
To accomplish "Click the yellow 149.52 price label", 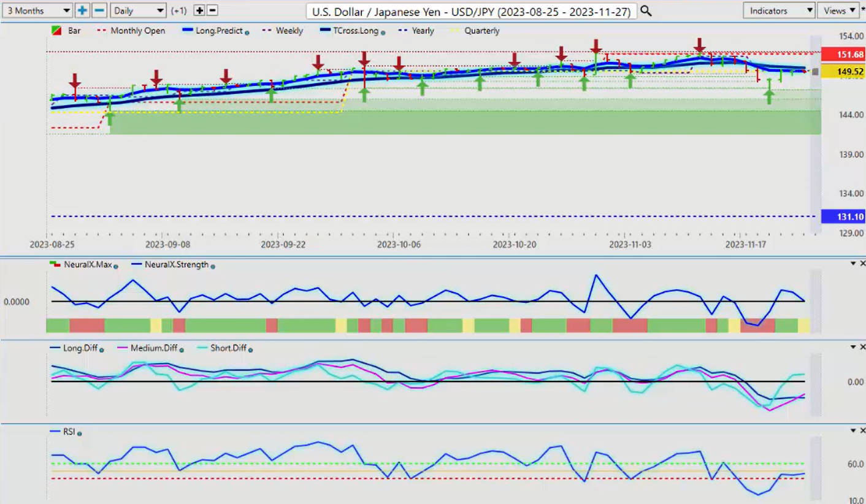I will click(x=842, y=72).
